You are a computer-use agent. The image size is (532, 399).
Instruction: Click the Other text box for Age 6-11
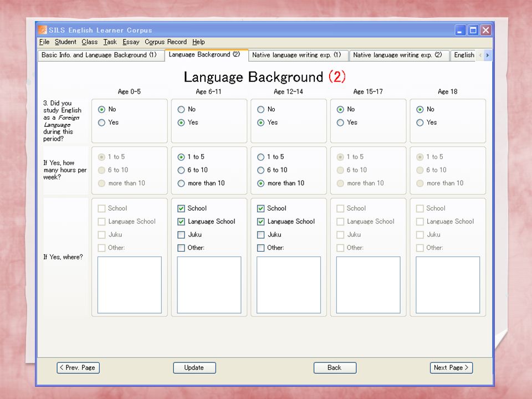pos(209,285)
